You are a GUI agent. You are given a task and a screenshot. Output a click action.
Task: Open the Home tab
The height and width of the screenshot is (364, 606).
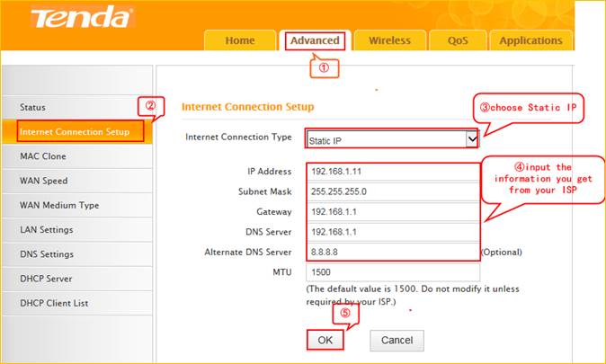click(x=240, y=40)
